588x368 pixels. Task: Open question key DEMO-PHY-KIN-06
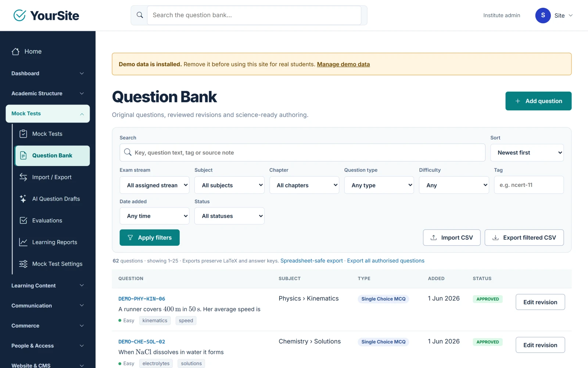(x=142, y=299)
